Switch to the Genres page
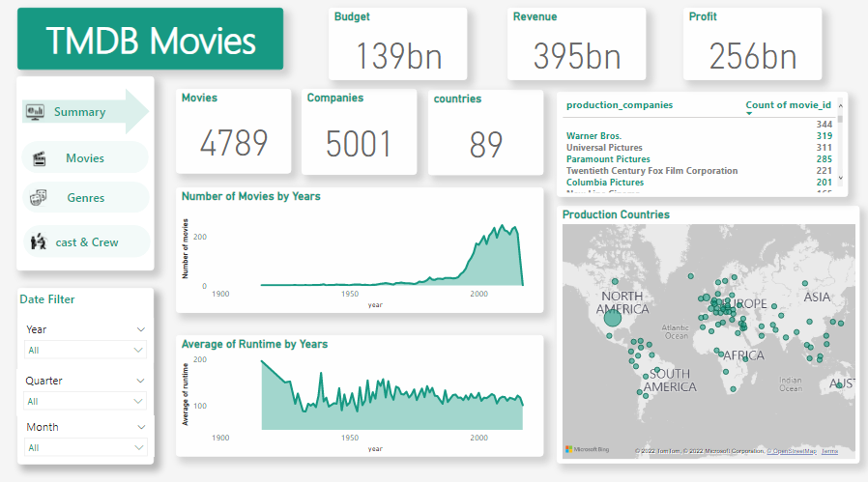This screenshot has width=868, height=482. [85, 198]
